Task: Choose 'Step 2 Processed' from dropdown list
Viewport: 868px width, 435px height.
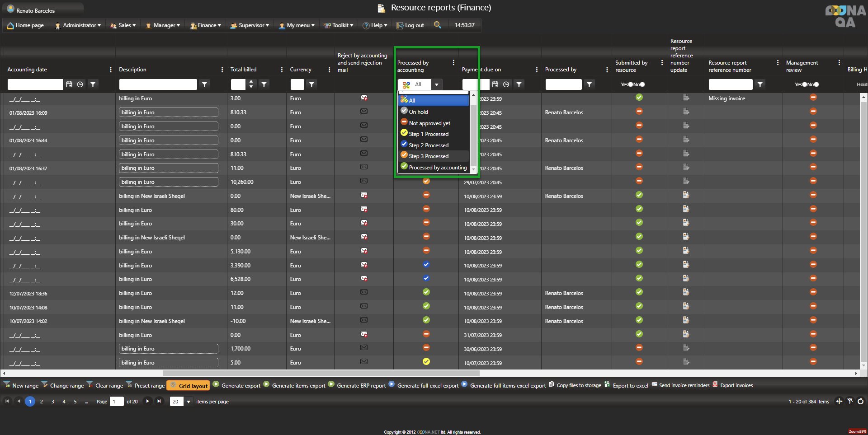Action: pyautogui.click(x=428, y=145)
